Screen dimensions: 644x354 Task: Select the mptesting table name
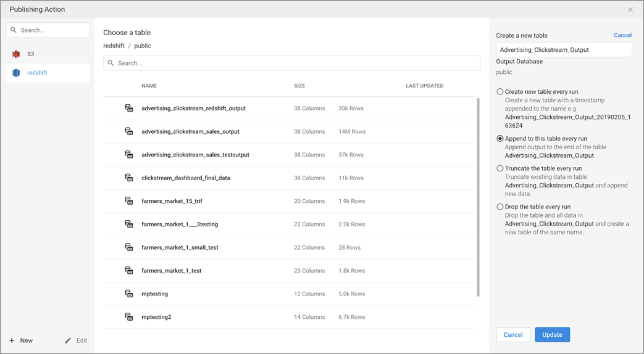coord(154,294)
